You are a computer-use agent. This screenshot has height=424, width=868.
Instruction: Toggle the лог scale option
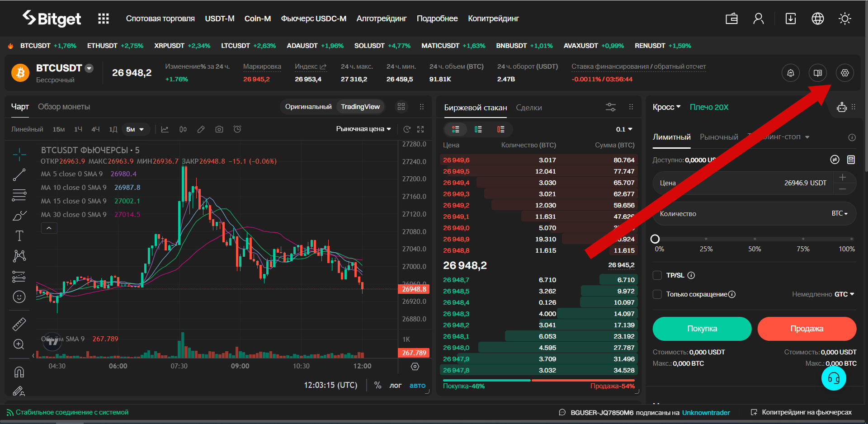(x=396, y=386)
